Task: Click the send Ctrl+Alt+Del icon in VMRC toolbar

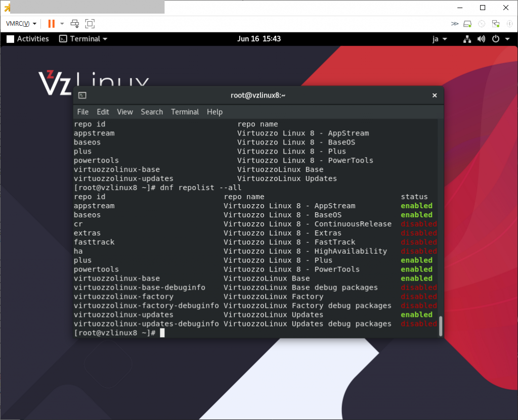Action: point(75,24)
